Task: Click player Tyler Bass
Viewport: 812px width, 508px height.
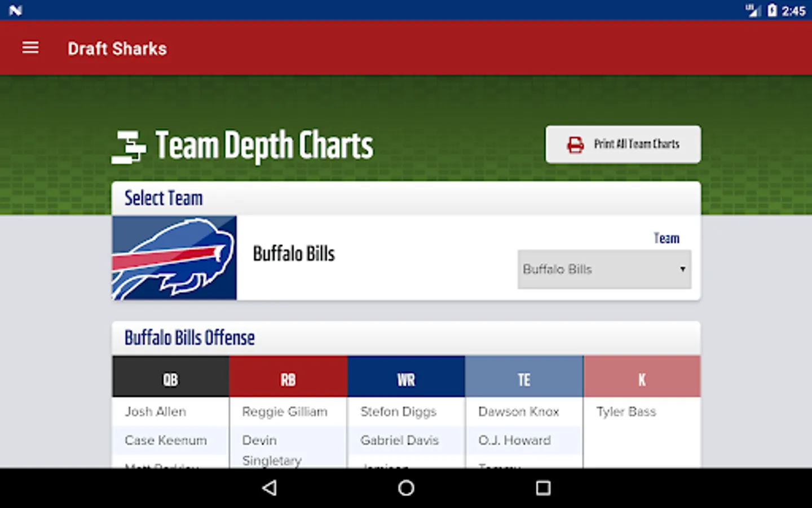Action: pyautogui.click(x=626, y=412)
